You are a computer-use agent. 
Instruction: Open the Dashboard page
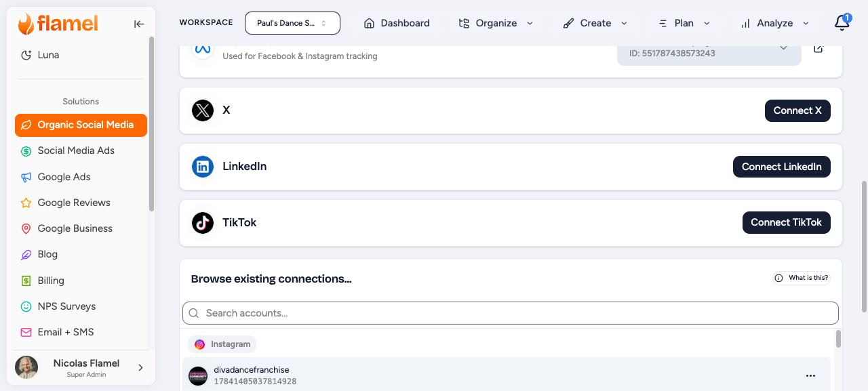coord(397,23)
